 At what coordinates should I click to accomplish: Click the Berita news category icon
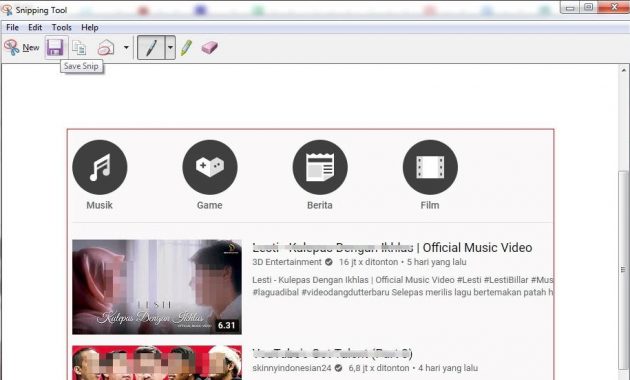pos(320,167)
